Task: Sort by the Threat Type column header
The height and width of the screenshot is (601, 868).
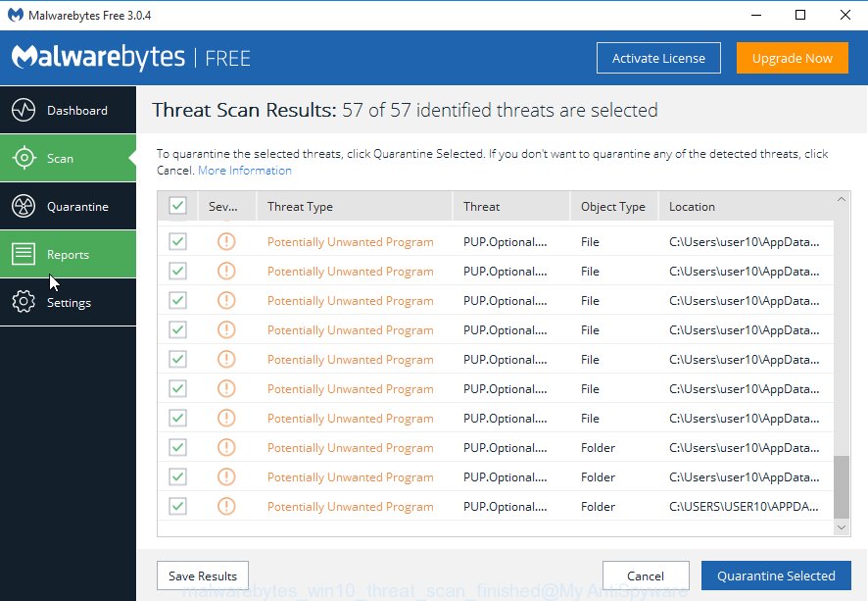Action: [355, 207]
